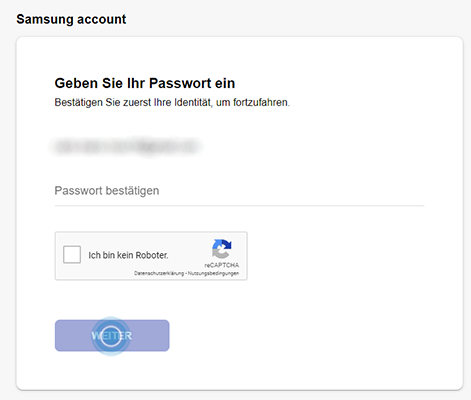Open the Datenschutzerklärung link in reCAPTCHA
Viewport: 471px width, 400px height.
coord(159,273)
